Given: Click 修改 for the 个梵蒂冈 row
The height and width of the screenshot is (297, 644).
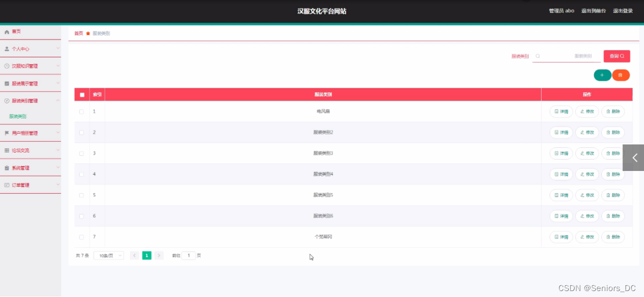Looking at the screenshot, I should tap(587, 237).
